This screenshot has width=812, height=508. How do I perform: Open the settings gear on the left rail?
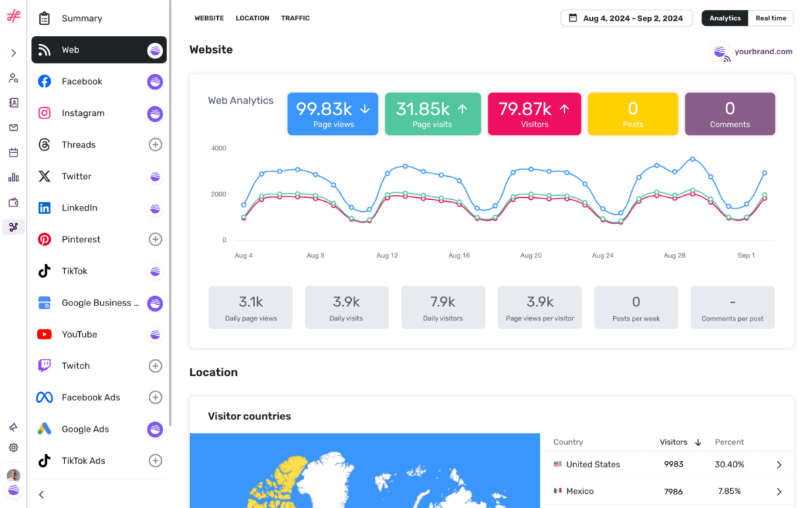13,448
